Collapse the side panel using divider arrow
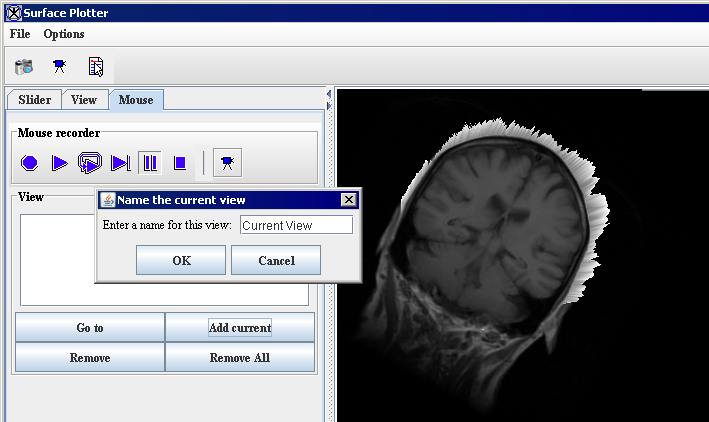This screenshot has height=422, width=709. [x=329, y=95]
